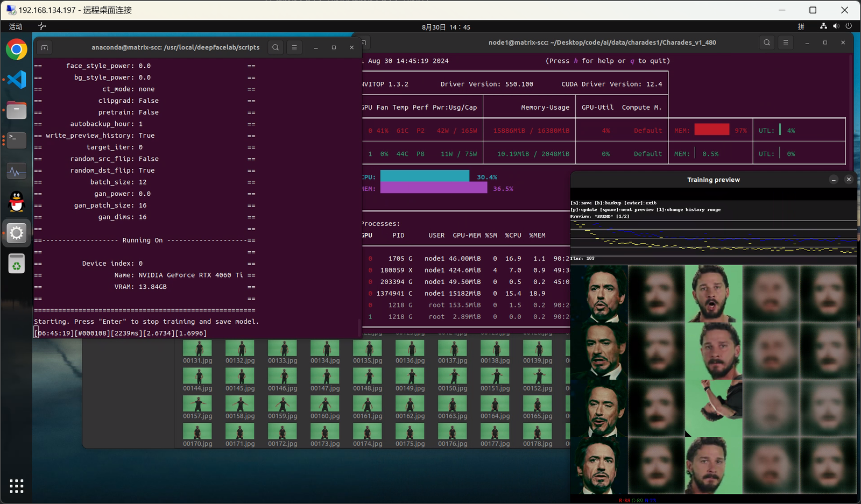Open the network status icon in top bar
This screenshot has height=504, width=861.
pyautogui.click(x=823, y=26)
